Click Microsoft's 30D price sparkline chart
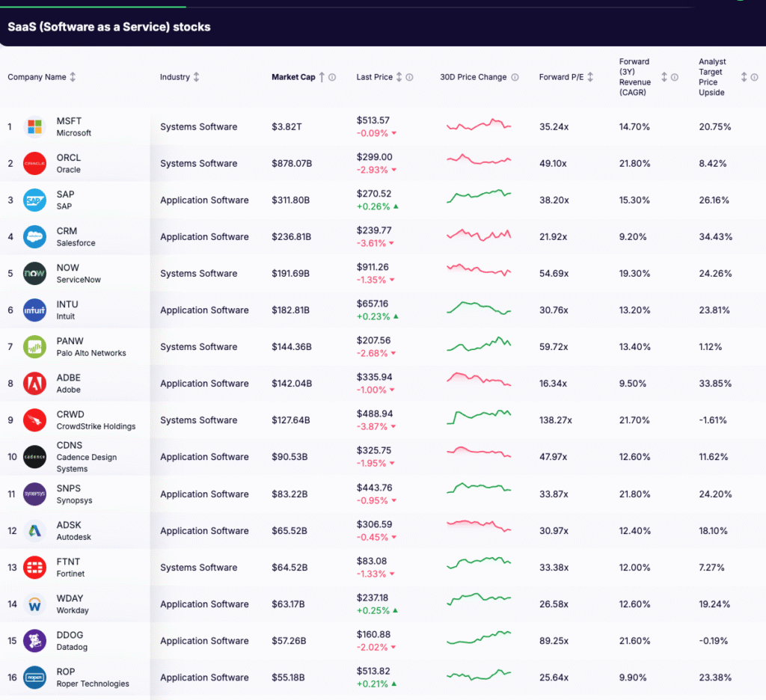The image size is (766, 700). click(x=479, y=126)
